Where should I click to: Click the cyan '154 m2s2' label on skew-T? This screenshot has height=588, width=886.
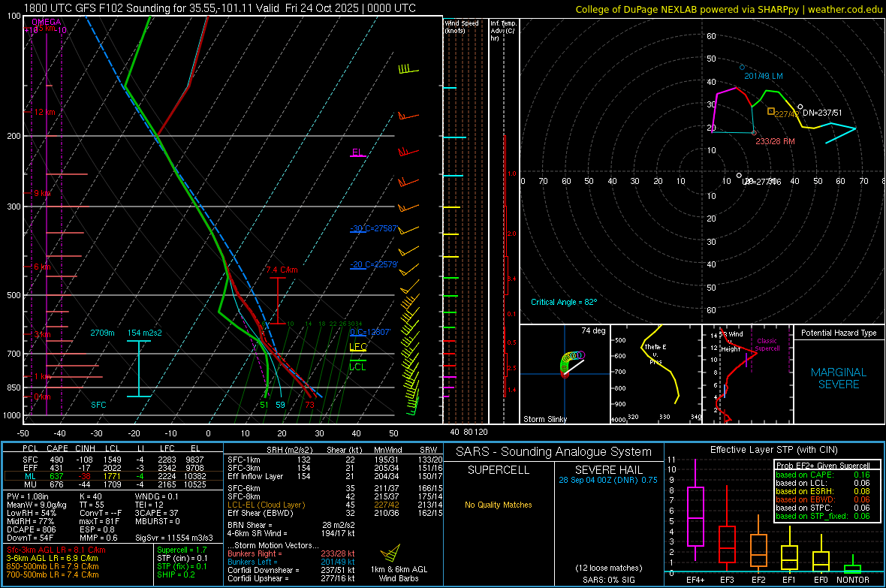tap(145, 333)
